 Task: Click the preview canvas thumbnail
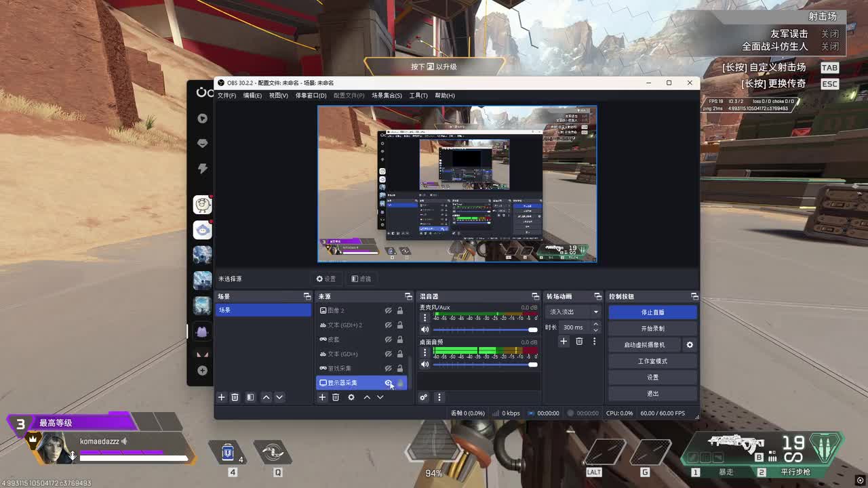457,184
